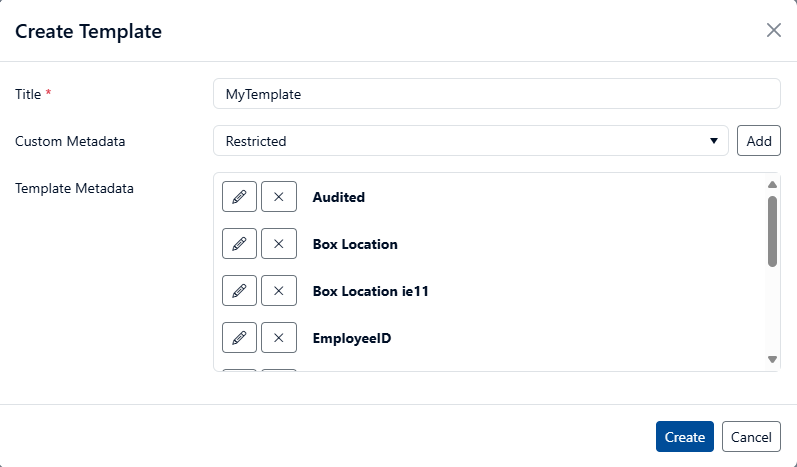Image resolution: width=797 pixels, height=467 pixels.
Task: Edit the Audited metadata entry
Action: click(239, 197)
